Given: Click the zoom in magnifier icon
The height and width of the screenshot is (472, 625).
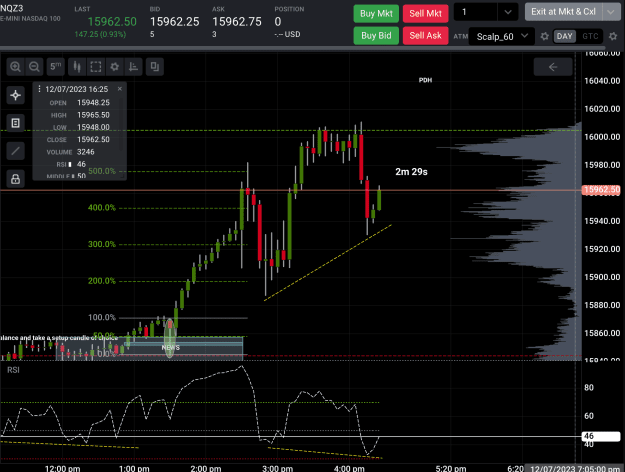Looking at the screenshot, I should tap(16, 67).
